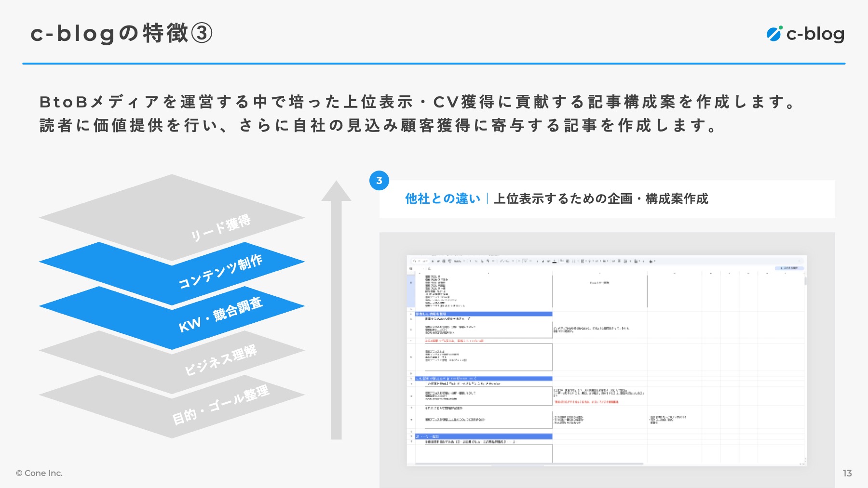Click the text color icon in spreadsheet toolbar
This screenshot has height=488, width=868.
tap(555, 261)
